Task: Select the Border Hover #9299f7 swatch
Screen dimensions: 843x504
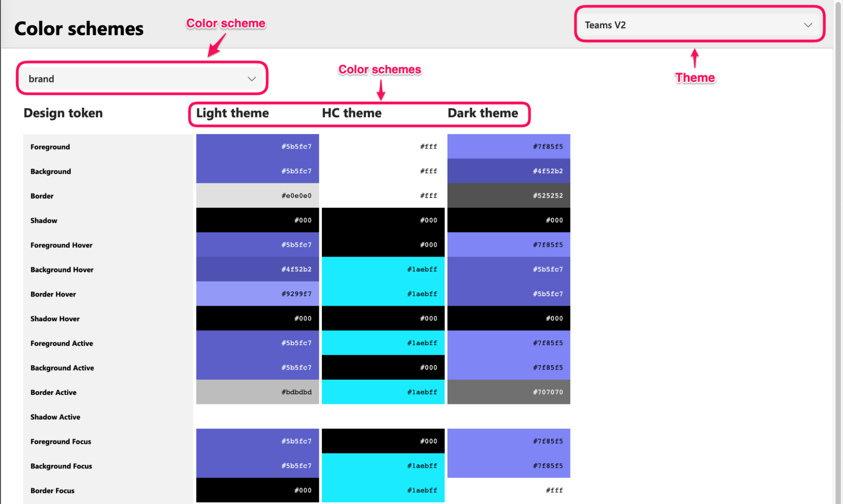Action: 257,294
